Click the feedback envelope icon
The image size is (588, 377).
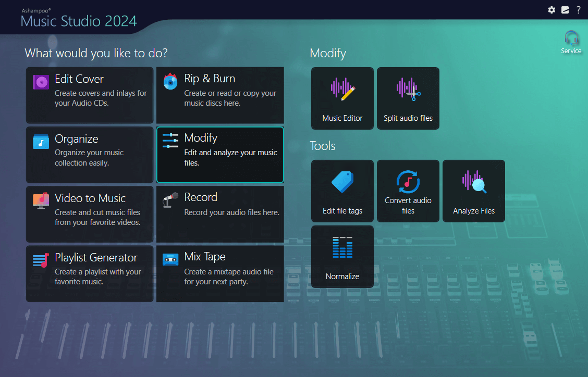point(565,10)
